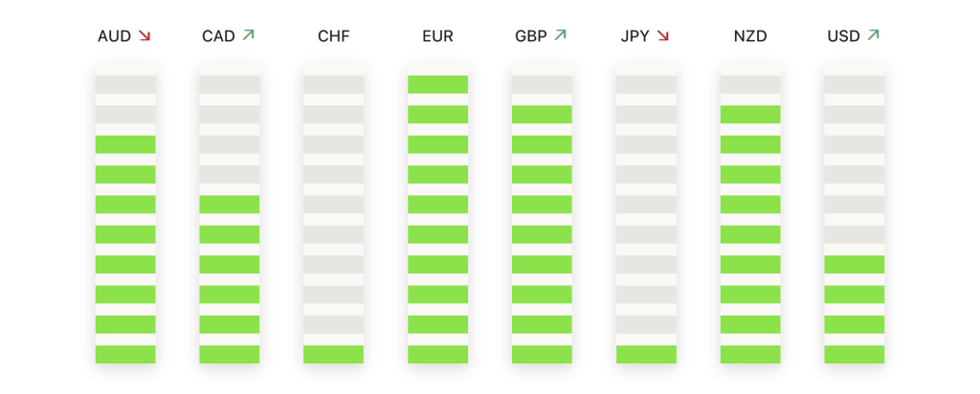
Task: Click the top green bar in EUR column
Action: pyautogui.click(x=437, y=84)
